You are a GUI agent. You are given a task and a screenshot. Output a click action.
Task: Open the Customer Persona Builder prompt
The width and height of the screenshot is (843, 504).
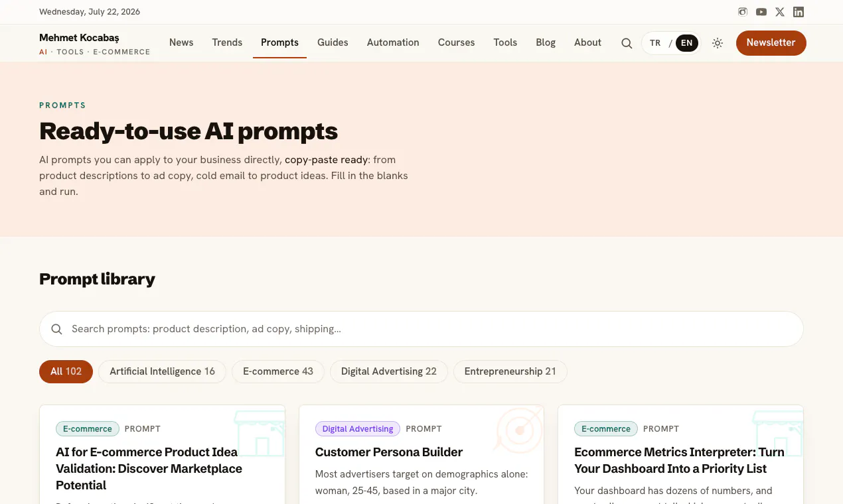(388, 452)
